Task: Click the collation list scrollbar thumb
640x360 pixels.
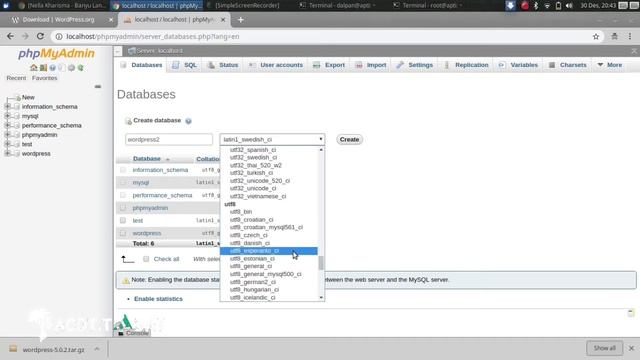Action: point(321,263)
